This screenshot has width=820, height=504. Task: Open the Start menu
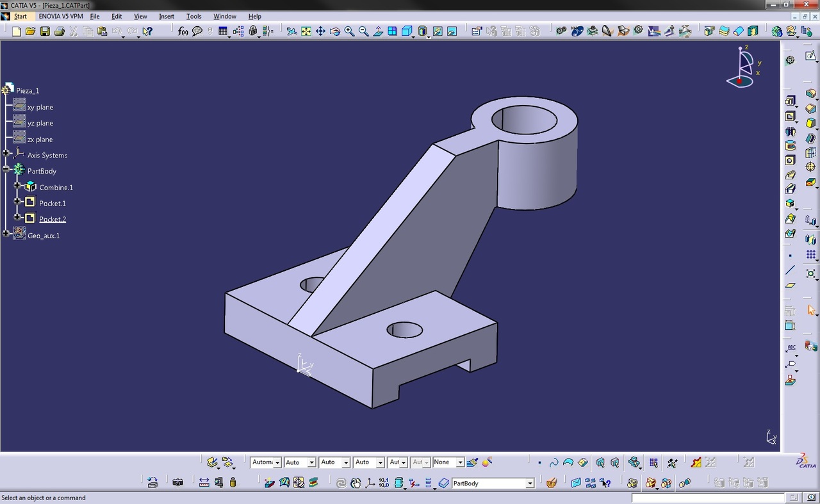[x=20, y=16]
